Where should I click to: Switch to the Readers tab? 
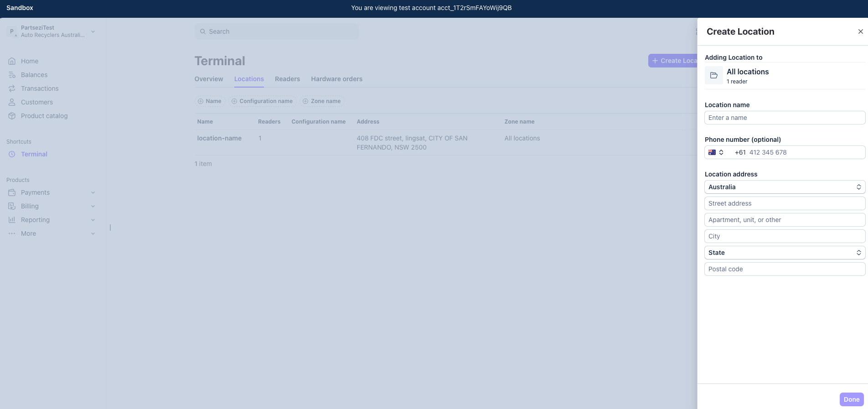click(287, 79)
